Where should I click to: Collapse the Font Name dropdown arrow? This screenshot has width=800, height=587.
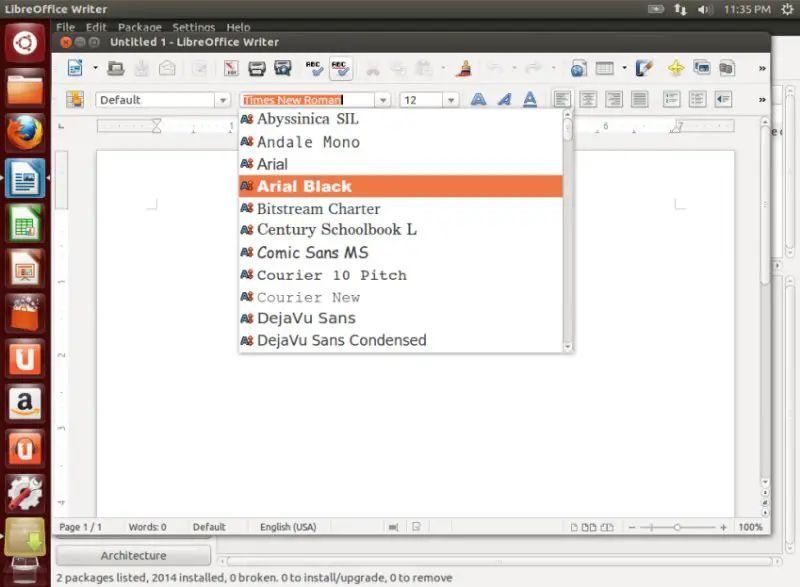tap(382, 100)
